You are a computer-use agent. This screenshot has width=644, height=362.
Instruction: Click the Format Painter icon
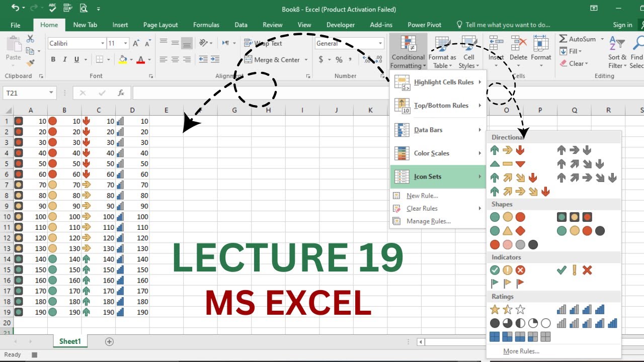pyautogui.click(x=30, y=63)
